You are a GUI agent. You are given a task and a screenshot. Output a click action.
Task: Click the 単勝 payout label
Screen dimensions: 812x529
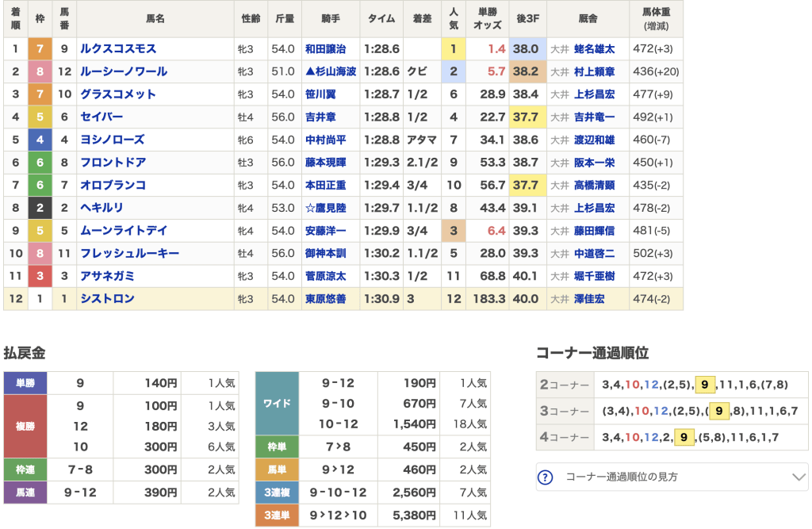click(25, 383)
